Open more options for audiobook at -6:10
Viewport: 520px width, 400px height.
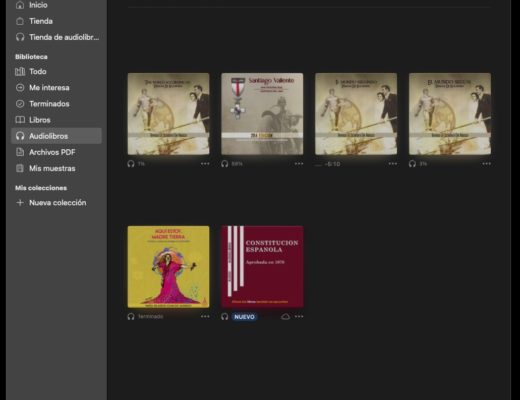click(393, 164)
